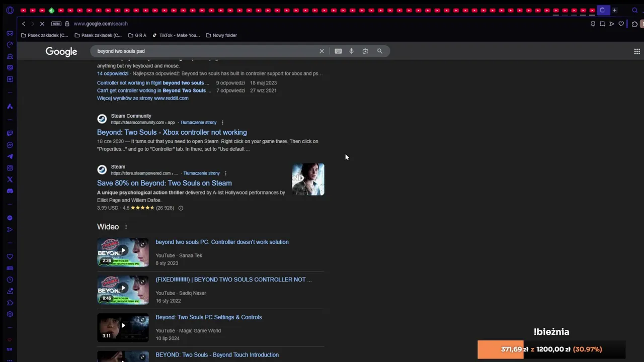Open Telegram in the sidebar

(x=10, y=156)
